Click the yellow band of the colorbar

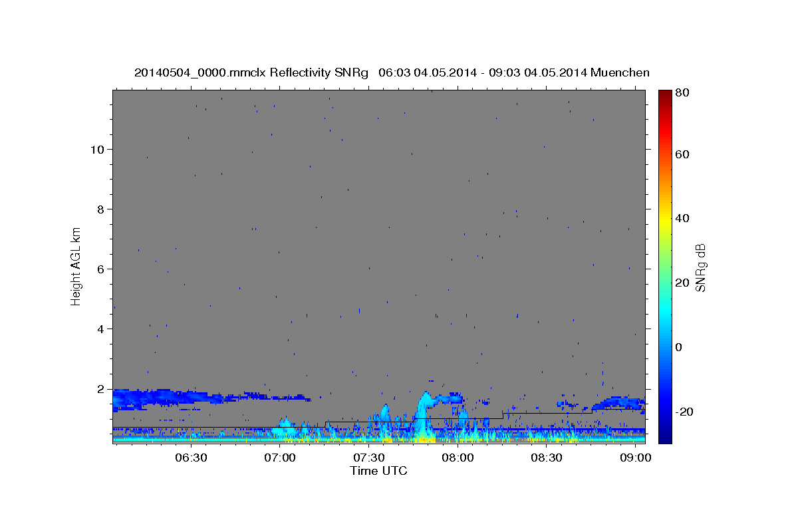click(x=665, y=219)
